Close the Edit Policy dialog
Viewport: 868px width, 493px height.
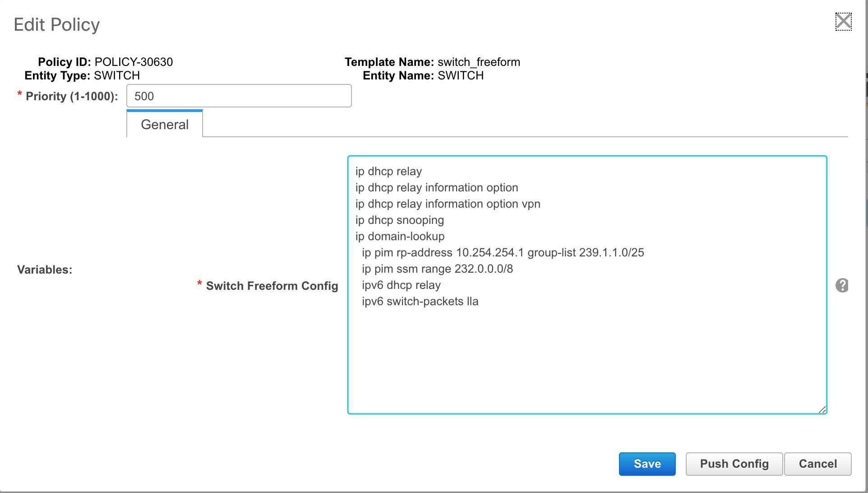(x=843, y=21)
